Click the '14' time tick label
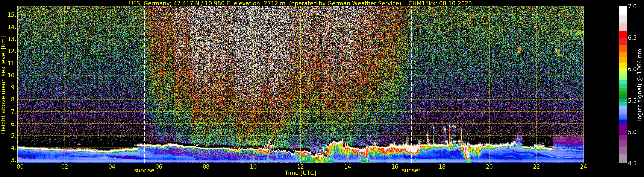 348,166
